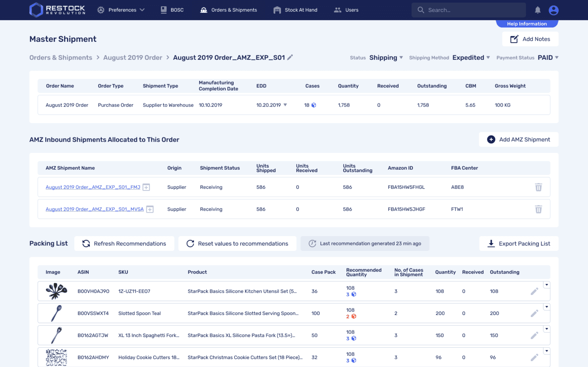588x367 pixels.
Task: Open the Restock Revolution logo home
Action: tap(57, 10)
